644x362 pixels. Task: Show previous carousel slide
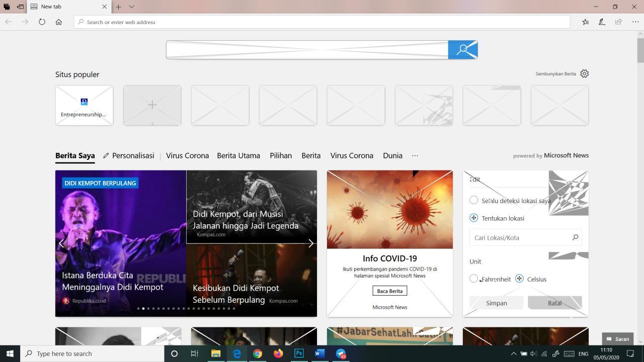(x=61, y=243)
